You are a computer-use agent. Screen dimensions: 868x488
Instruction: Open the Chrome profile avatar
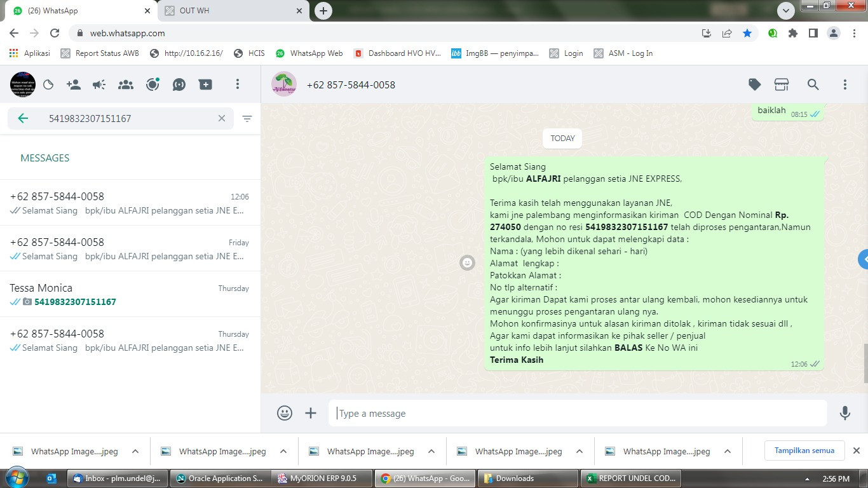[834, 33]
